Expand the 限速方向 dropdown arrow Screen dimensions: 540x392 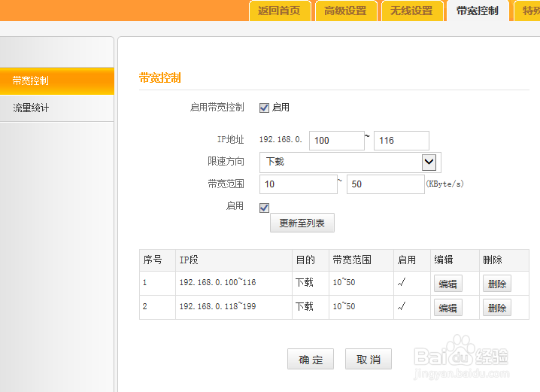[429, 163]
